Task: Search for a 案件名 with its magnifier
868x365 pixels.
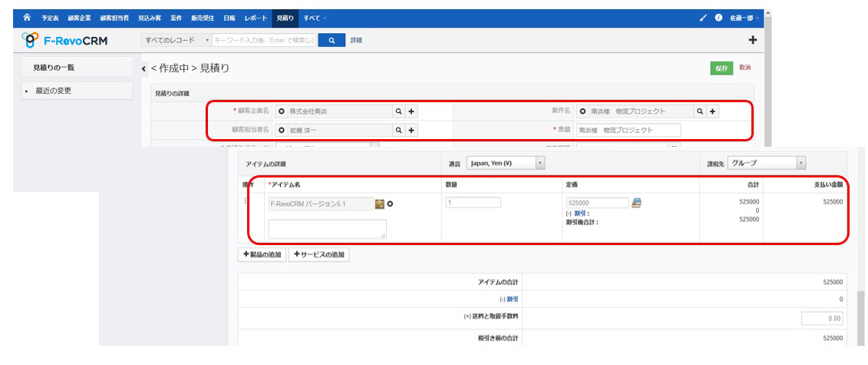Action: [x=700, y=111]
